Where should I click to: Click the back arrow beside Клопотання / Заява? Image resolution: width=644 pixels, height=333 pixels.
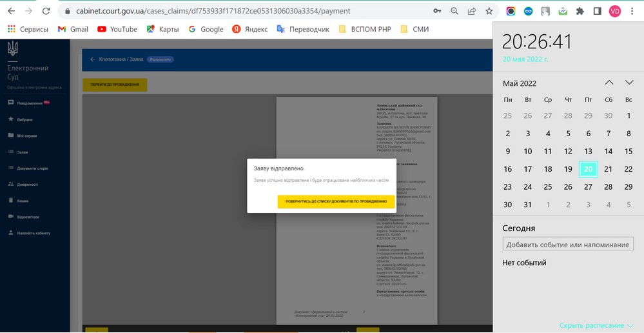tap(92, 59)
